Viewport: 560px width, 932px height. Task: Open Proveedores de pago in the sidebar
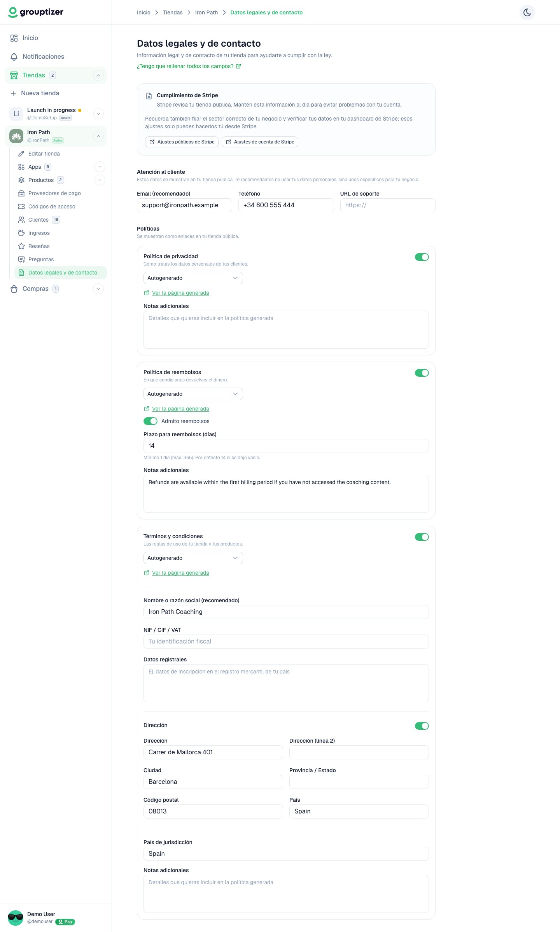click(x=54, y=194)
